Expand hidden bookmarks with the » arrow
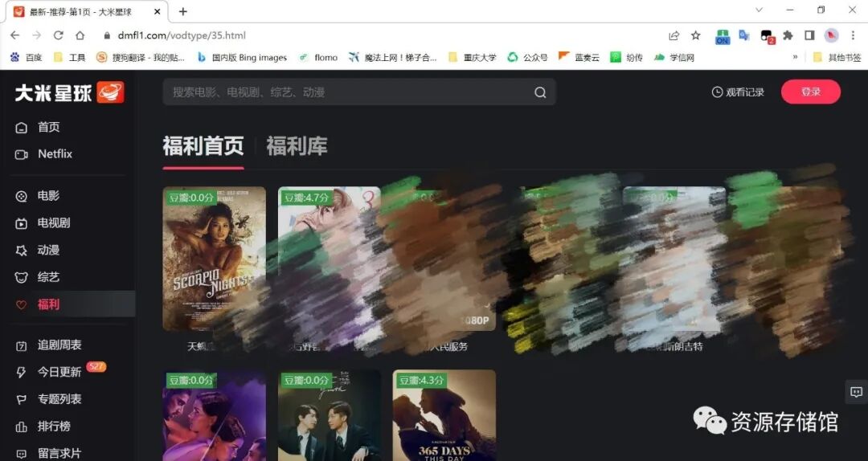Screen dimensions: 868x461 (x=796, y=57)
